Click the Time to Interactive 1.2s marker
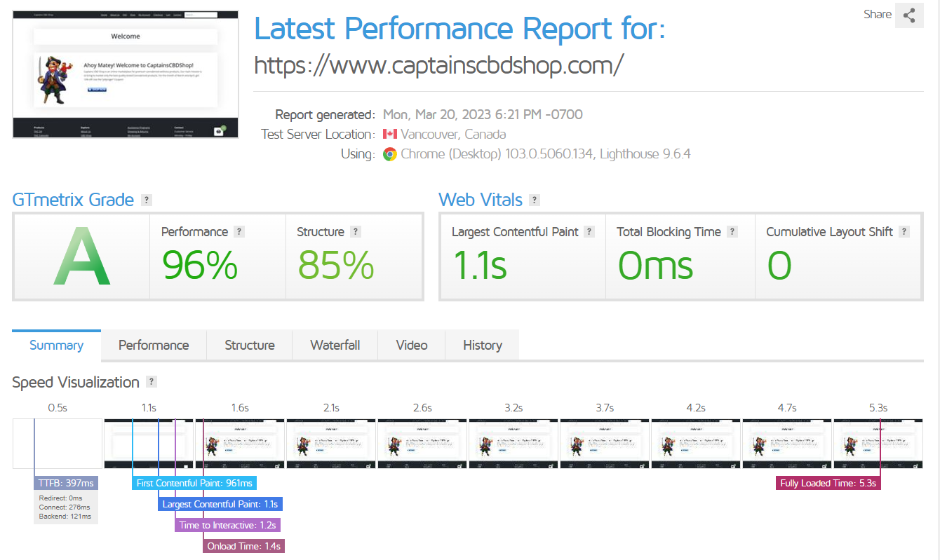This screenshot has width=940, height=560. [x=228, y=525]
